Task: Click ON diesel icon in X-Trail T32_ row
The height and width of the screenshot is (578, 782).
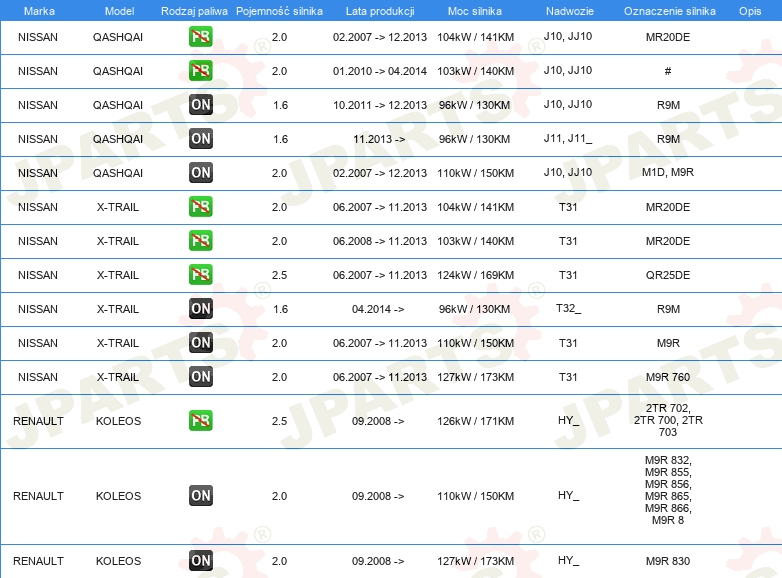Action: pyautogui.click(x=200, y=309)
